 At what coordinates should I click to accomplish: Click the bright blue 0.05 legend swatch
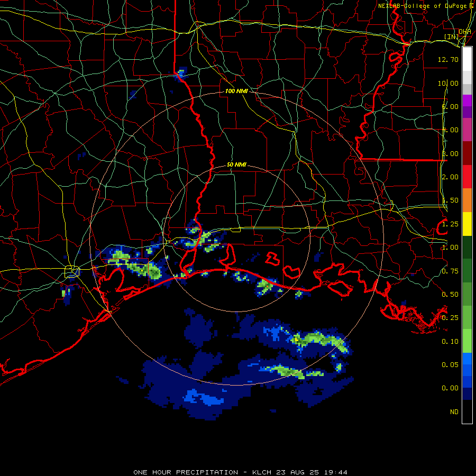coord(467,359)
